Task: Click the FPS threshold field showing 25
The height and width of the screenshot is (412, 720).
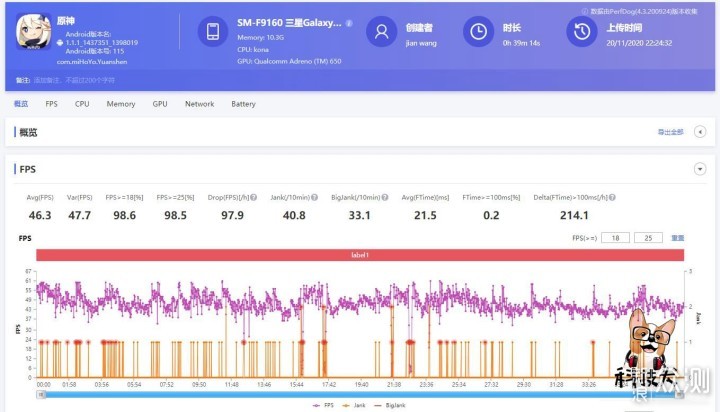Action: coord(648,238)
